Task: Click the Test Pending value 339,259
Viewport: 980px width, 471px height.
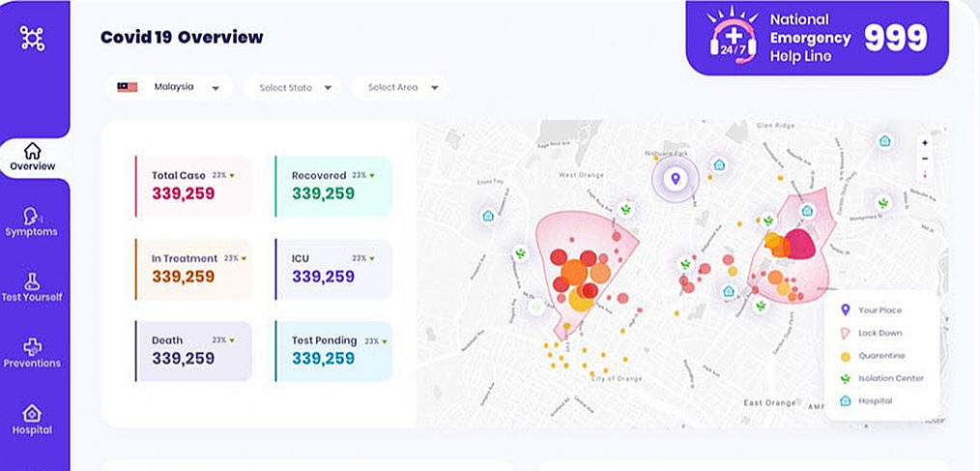Action: click(x=323, y=359)
